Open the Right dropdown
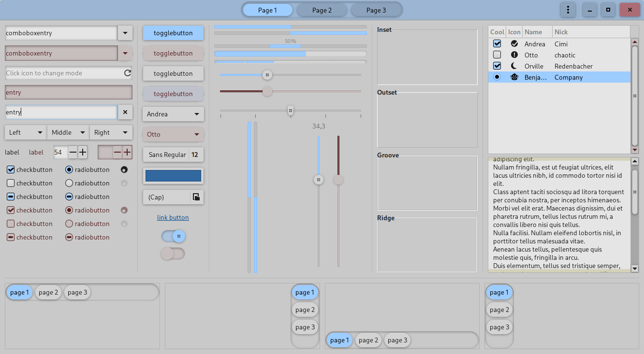644x354 pixels. pyautogui.click(x=111, y=132)
